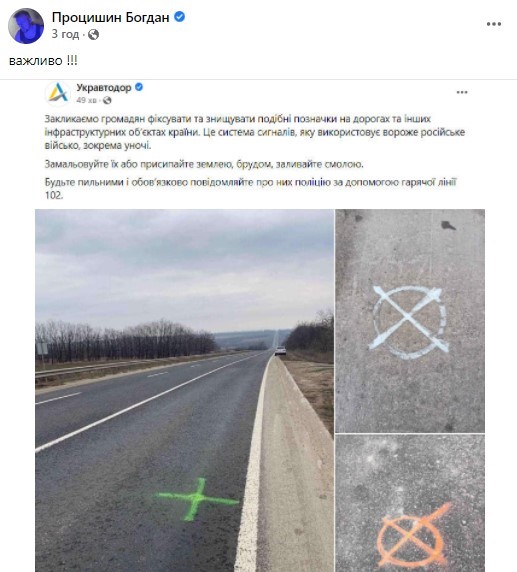Click the 3 год timestamp
The height and width of the screenshot is (572, 517).
(65, 34)
